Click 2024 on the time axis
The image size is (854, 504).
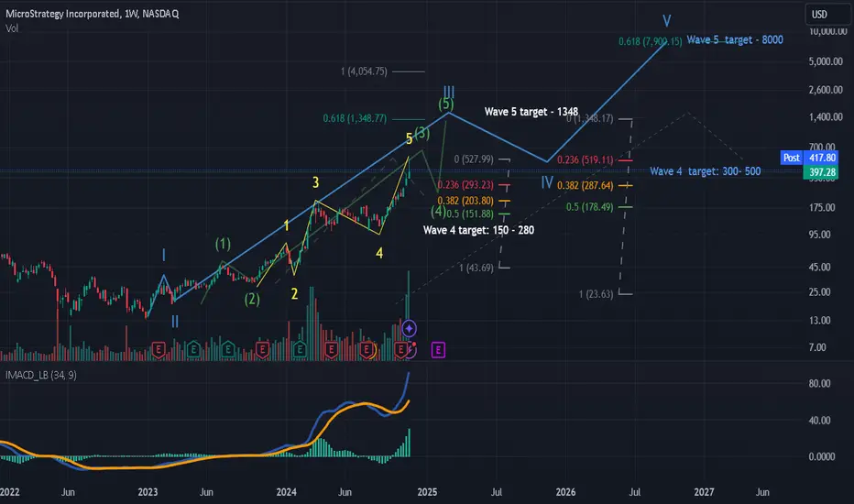coord(286,492)
